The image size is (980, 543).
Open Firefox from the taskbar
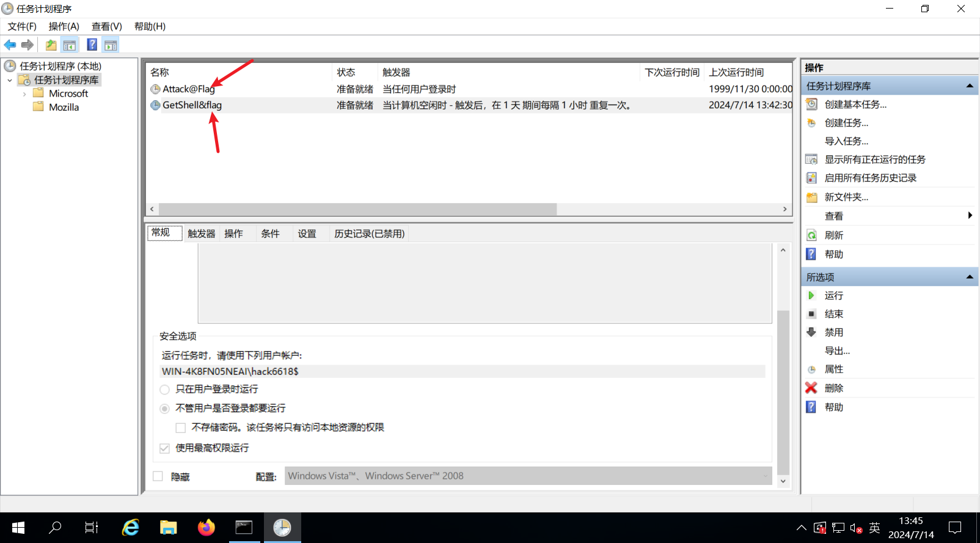click(207, 527)
